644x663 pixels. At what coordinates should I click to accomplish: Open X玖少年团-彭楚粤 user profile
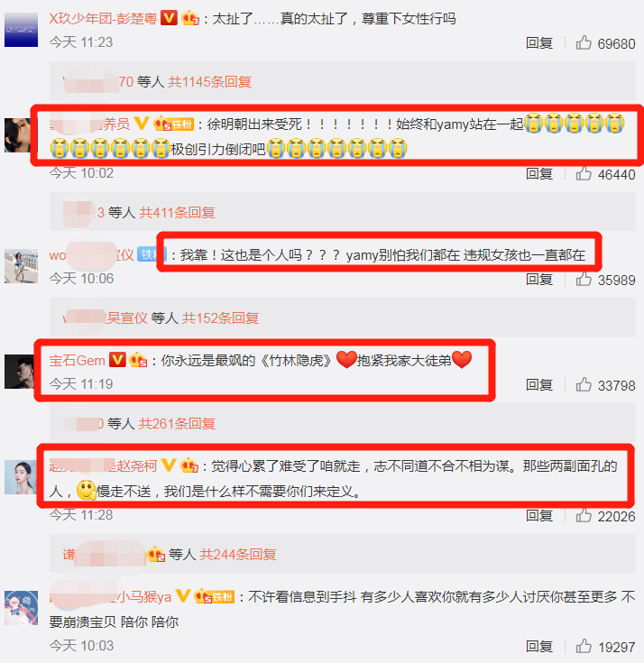(x=103, y=19)
